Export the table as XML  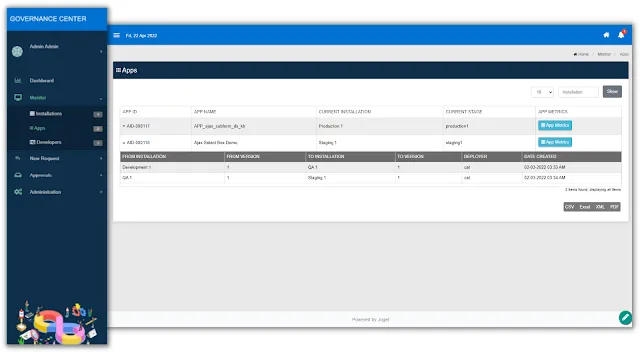600,207
